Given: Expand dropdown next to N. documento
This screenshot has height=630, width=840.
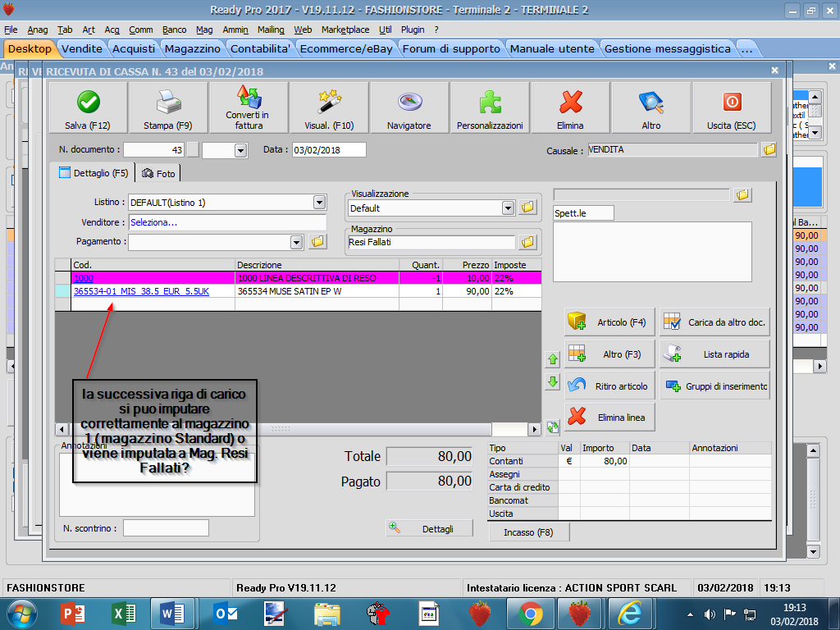Looking at the screenshot, I should (x=240, y=151).
